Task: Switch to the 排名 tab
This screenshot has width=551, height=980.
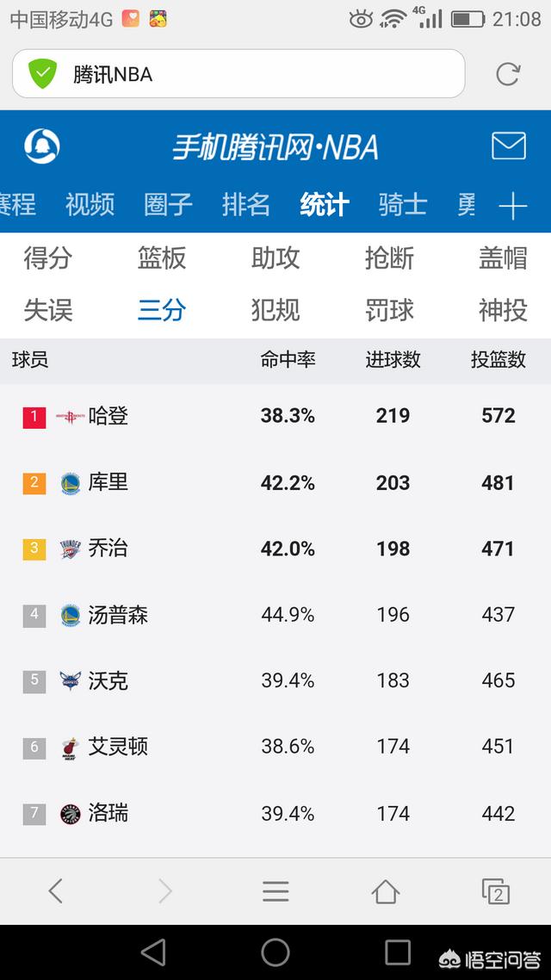Action: [x=246, y=205]
